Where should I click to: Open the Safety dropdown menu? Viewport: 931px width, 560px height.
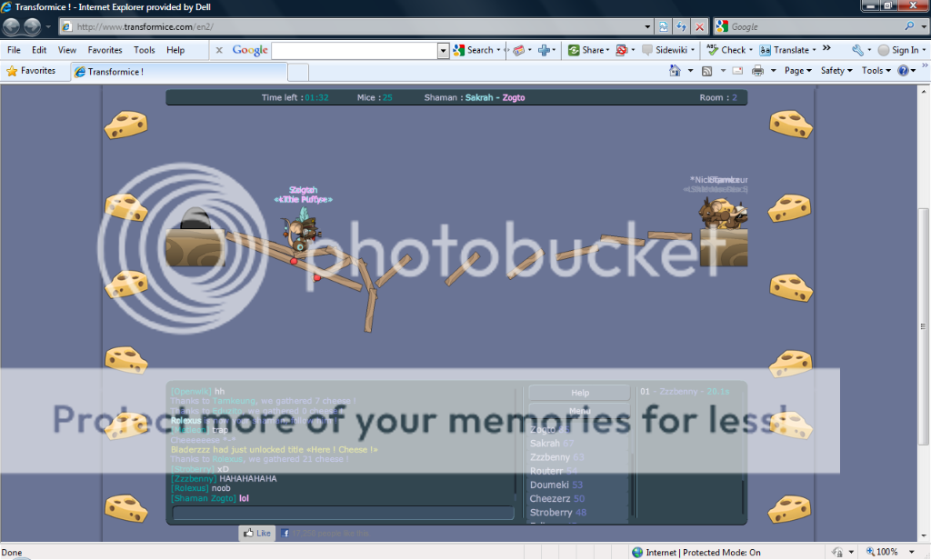click(x=836, y=70)
